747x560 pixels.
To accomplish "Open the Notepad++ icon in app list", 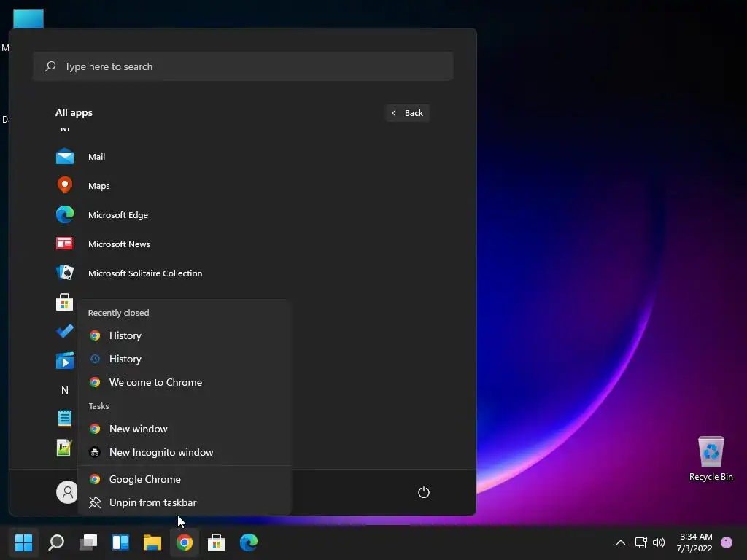I will (x=64, y=448).
